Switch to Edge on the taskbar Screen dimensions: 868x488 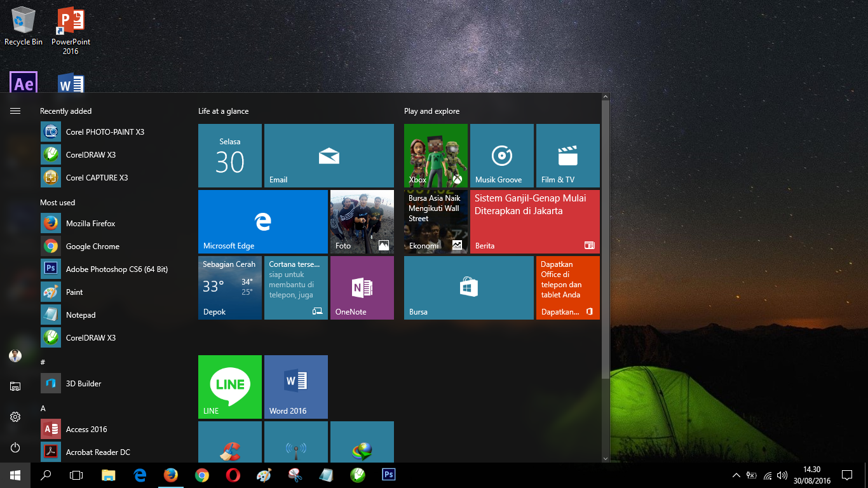point(140,475)
